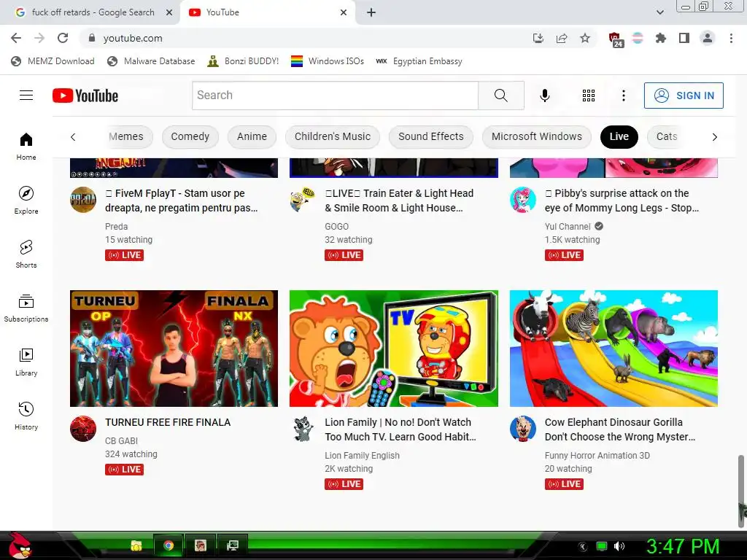Open Lion Family TV video thumbnail

[394, 349]
